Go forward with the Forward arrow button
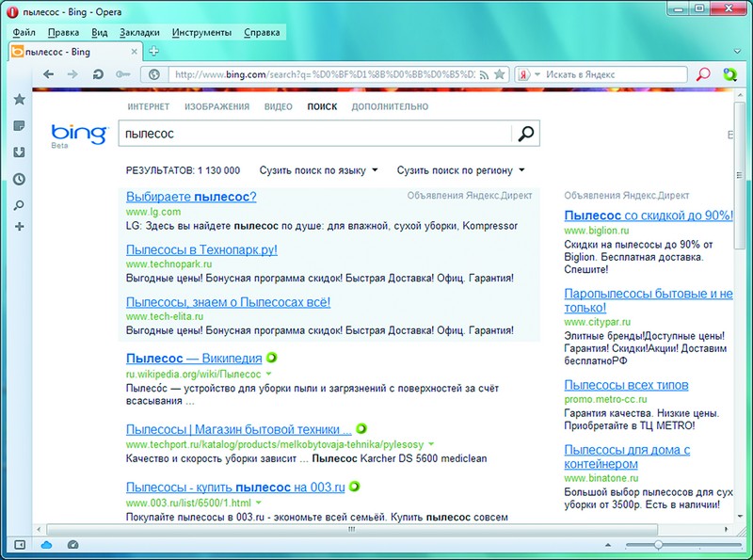The image size is (753, 560). [72, 74]
